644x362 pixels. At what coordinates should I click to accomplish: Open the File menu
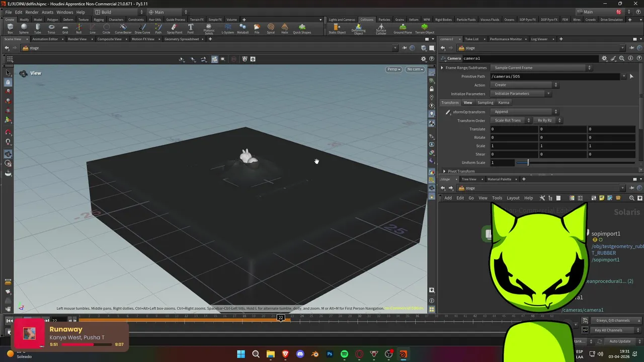9,12
